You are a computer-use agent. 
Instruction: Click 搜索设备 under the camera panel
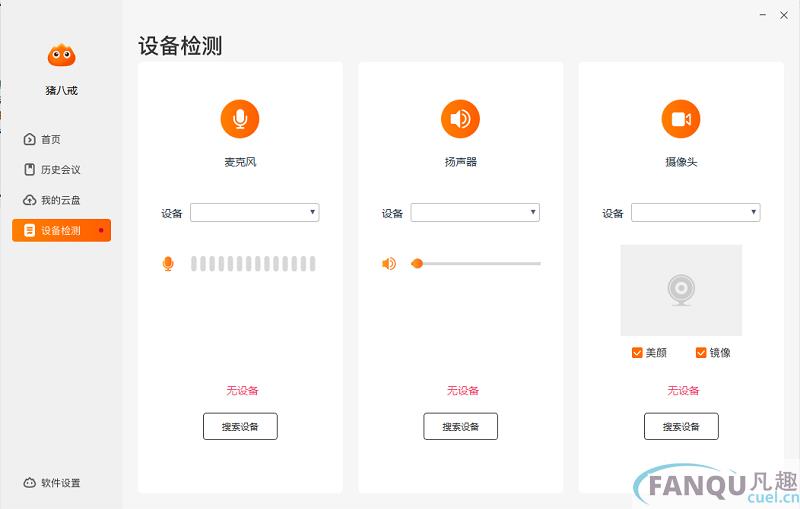click(681, 426)
